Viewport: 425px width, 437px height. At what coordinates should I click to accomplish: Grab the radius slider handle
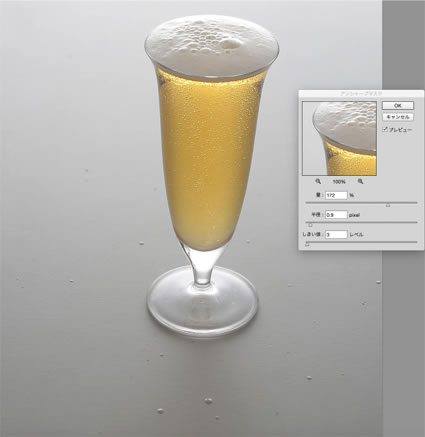point(310,225)
